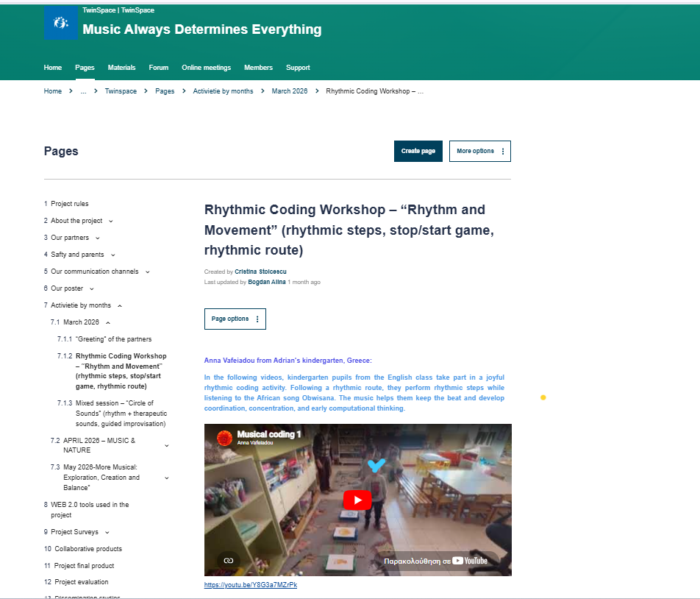Click TwinSpace | TwinSpace header text
Screen dimensions: 700x599
[x=118, y=10]
